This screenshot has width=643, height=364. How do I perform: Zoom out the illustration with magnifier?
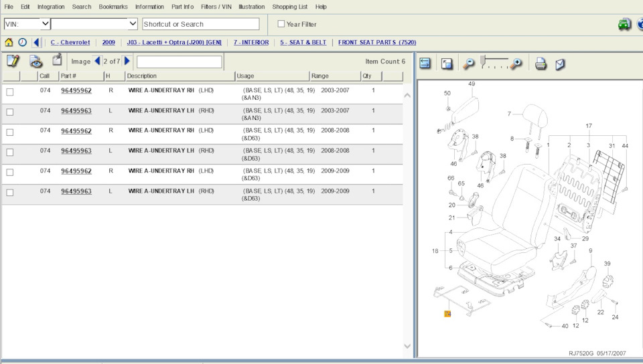pyautogui.click(x=469, y=64)
